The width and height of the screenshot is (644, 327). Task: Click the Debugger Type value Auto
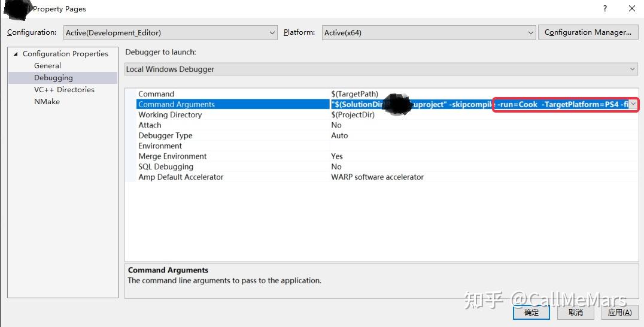click(339, 135)
